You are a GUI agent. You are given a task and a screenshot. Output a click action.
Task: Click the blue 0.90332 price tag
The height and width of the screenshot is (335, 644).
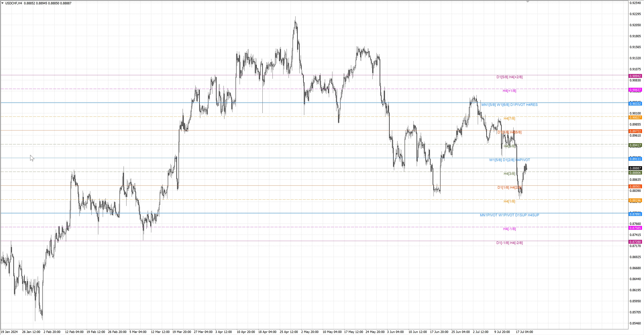[x=635, y=104]
